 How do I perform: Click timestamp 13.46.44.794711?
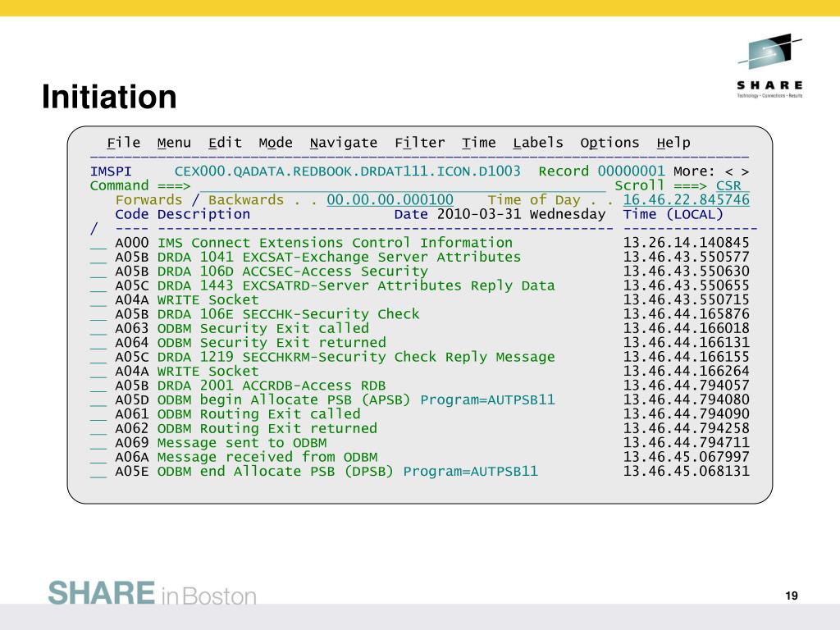(687, 442)
